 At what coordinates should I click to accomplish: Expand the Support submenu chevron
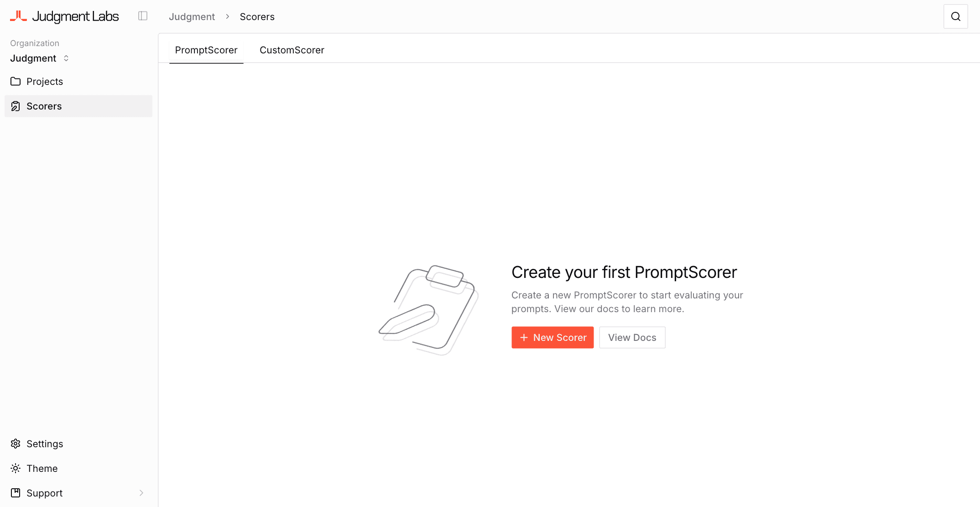tap(141, 493)
